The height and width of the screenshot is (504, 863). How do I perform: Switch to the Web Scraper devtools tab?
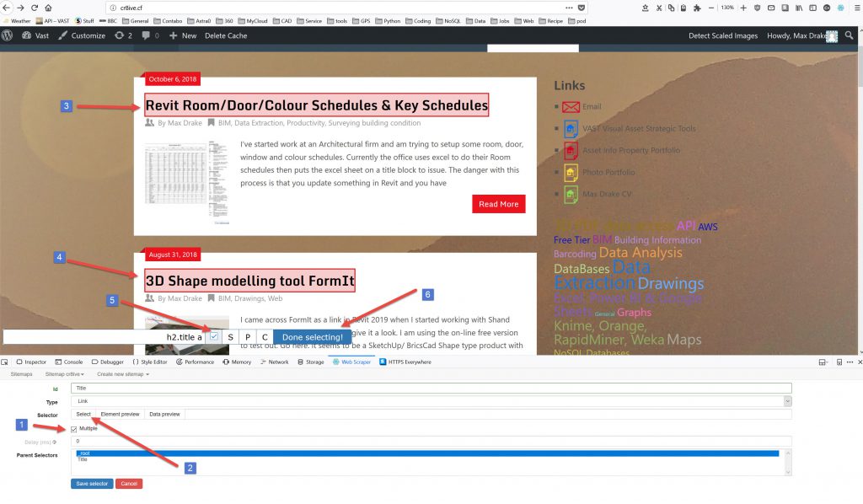(x=351, y=362)
